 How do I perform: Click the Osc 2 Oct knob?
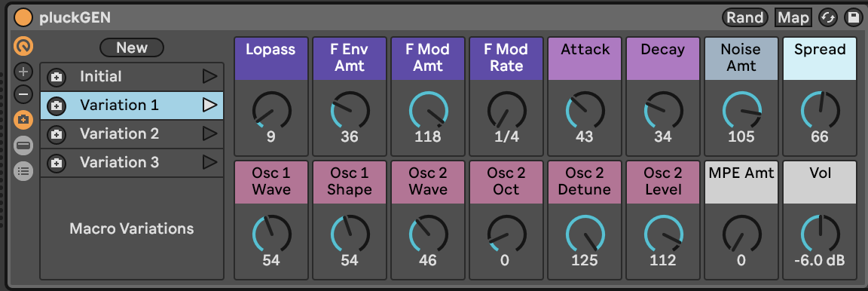(x=506, y=234)
